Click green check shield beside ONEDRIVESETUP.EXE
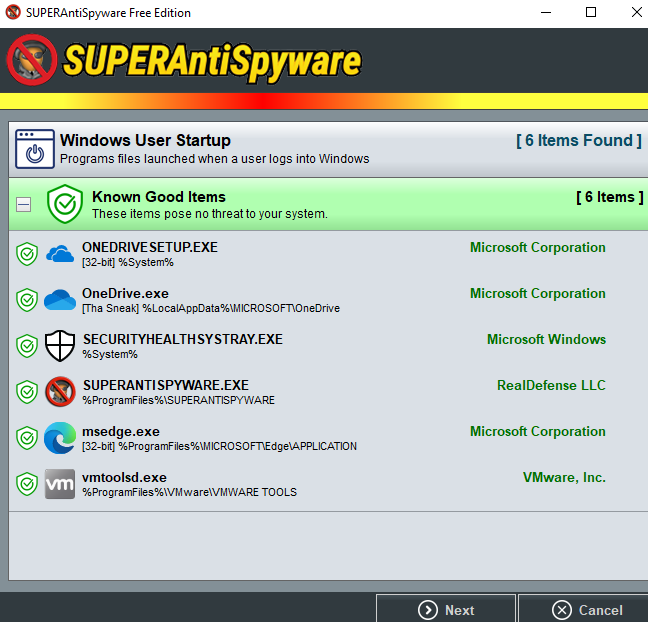The image size is (648, 622). 27,254
